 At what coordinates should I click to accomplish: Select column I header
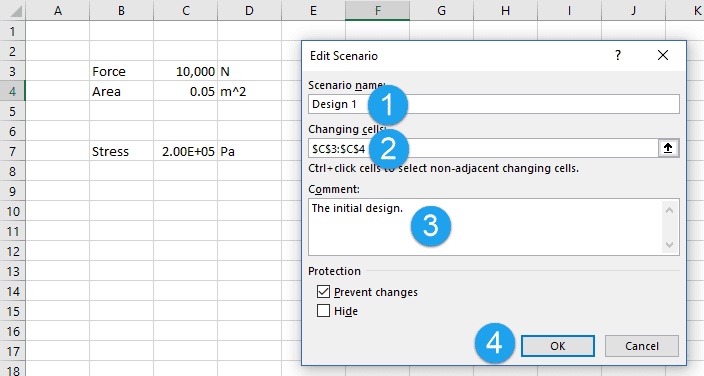pyautogui.click(x=569, y=10)
